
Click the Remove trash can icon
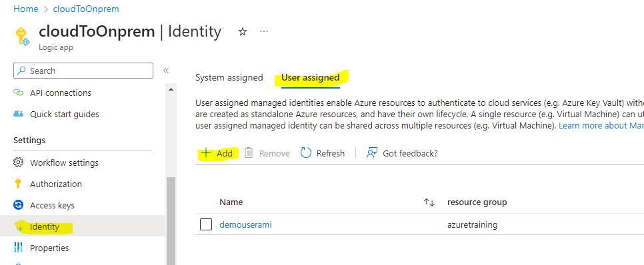pos(249,153)
